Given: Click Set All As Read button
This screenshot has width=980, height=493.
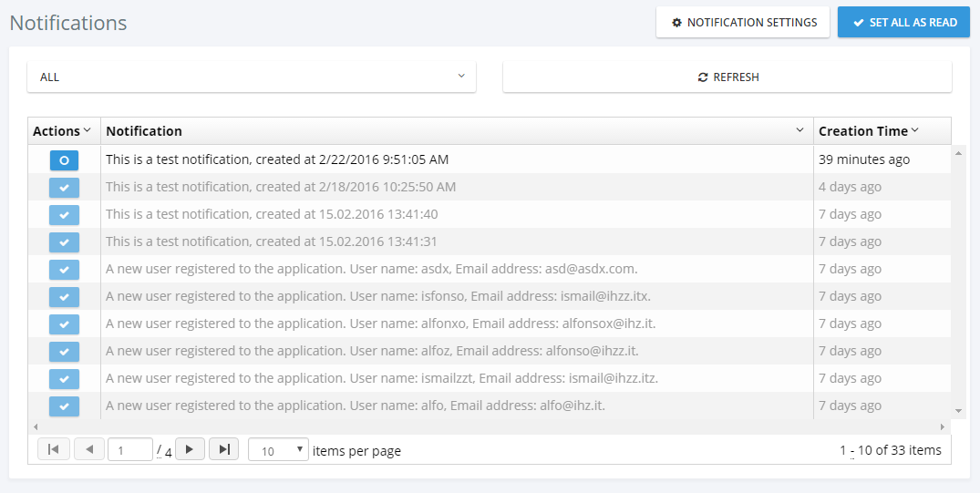Looking at the screenshot, I should [x=903, y=23].
